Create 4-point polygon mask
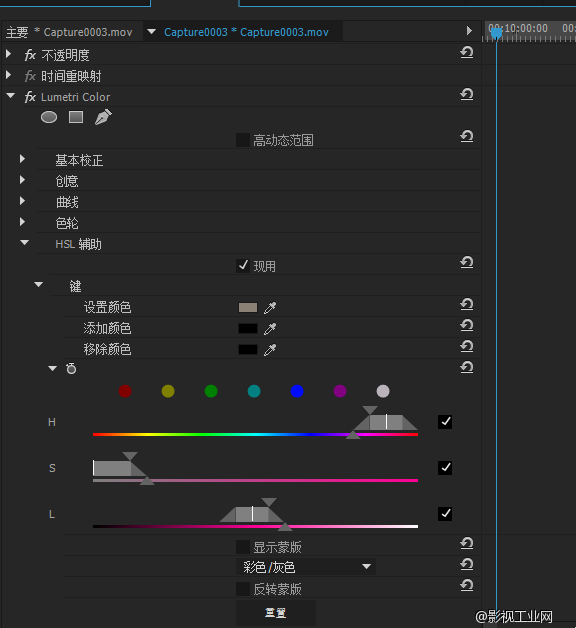Image resolution: width=576 pixels, height=628 pixels. pos(76,117)
